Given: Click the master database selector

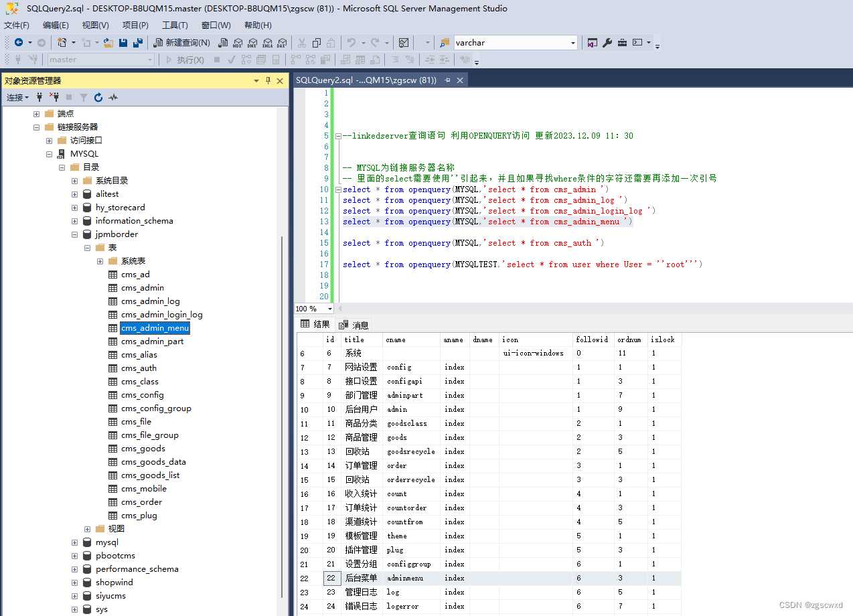Looking at the screenshot, I should click(100, 59).
